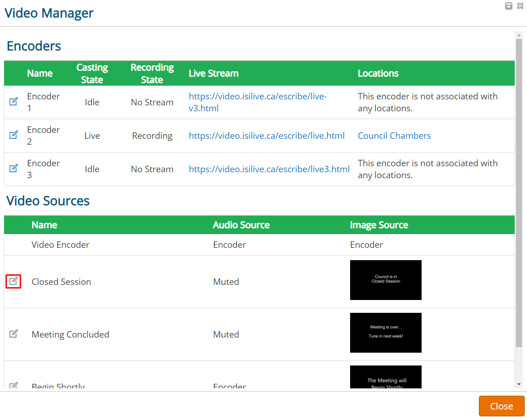
Task: Edit Encoder 3 via pencil icon
Action: (13, 169)
